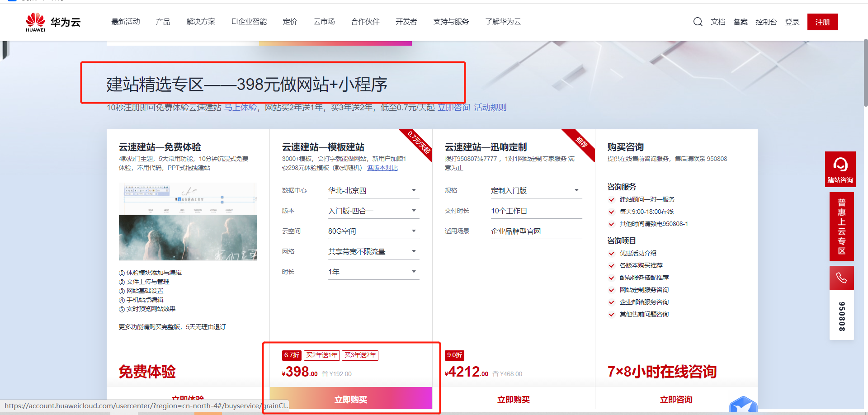This screenshot has width=868, height=415.
Task: Click the 买2年送1年 promo tag
Action: tap(322, 355)
